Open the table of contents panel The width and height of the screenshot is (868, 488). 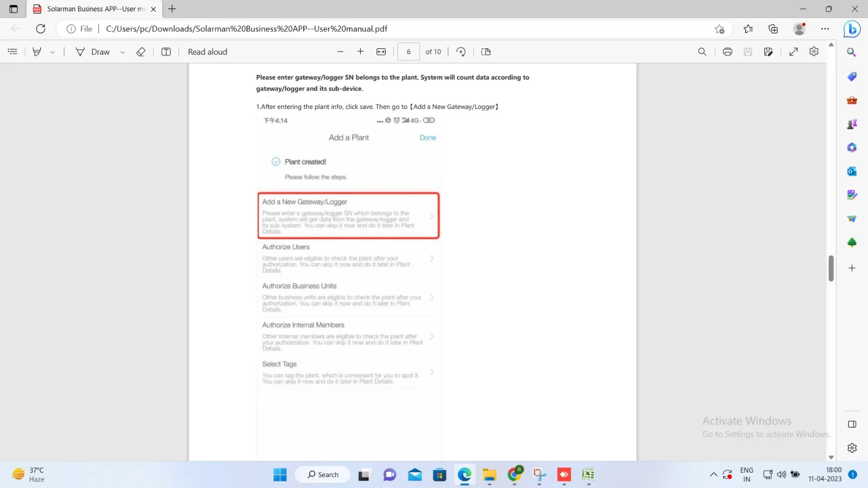pos(12,52)
